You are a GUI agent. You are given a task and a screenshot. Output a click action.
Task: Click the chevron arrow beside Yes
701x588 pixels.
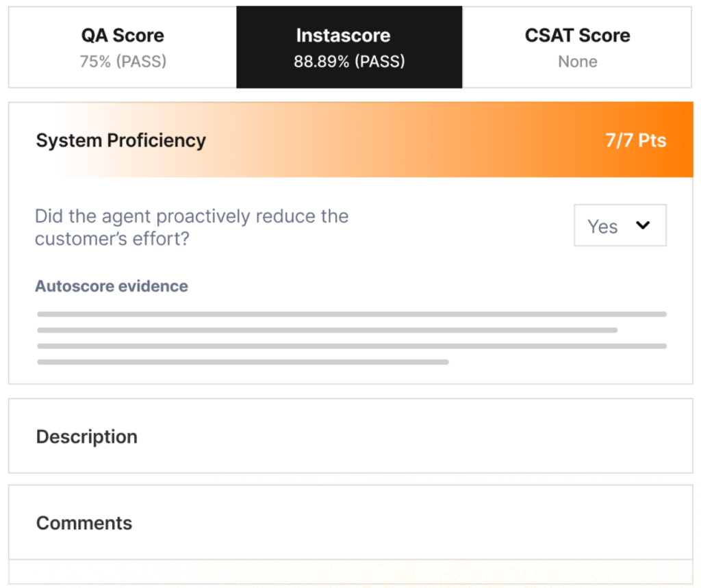pos(642,225)
